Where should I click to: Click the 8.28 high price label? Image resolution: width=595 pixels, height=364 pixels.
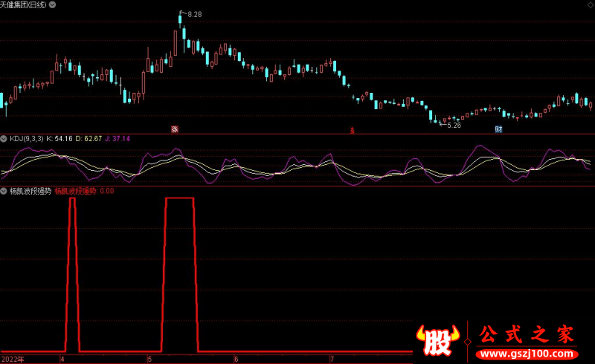point(195,14)
